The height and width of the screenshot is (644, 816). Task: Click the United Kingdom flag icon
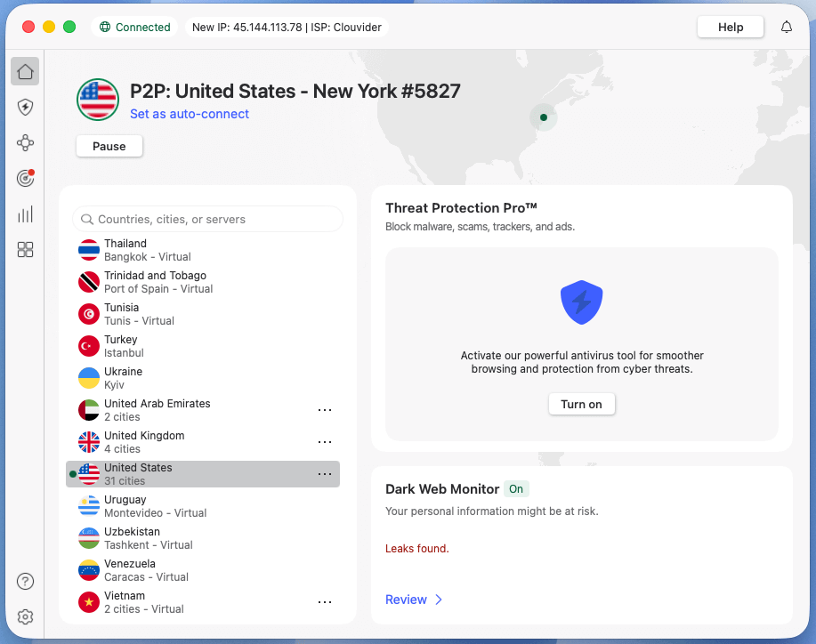click(x=89, y=442)
